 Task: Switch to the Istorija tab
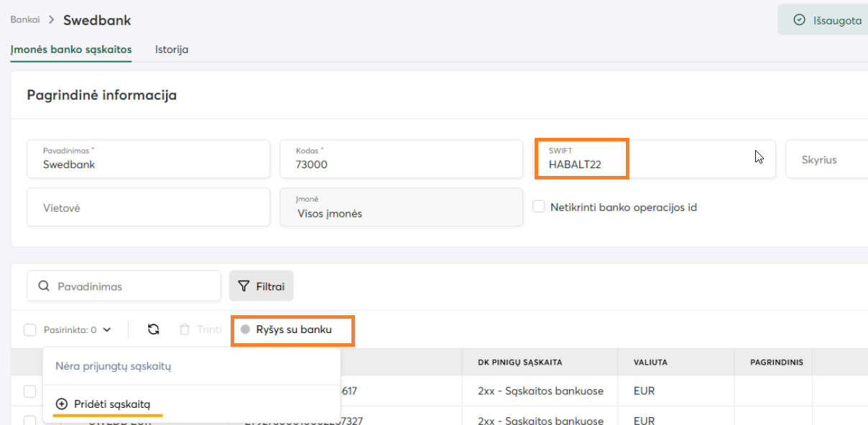click(x=172, y=50)
